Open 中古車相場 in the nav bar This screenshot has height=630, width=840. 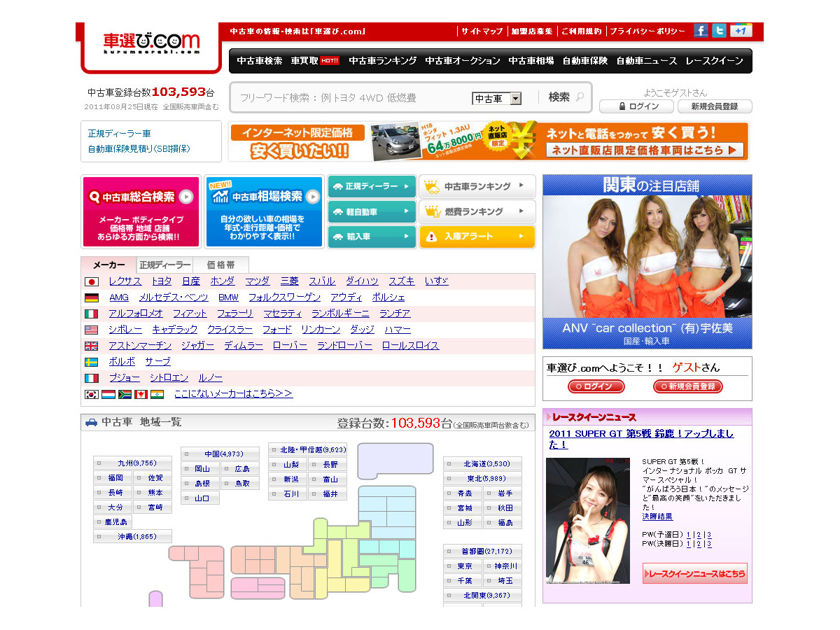(x=531, y=61)
